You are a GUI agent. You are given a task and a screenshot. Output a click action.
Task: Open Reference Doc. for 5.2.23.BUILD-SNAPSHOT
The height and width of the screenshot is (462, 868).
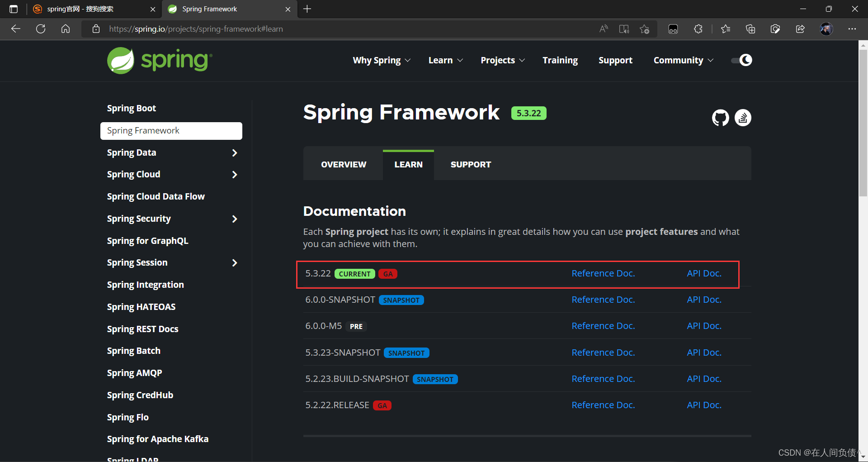coord(603,379)
